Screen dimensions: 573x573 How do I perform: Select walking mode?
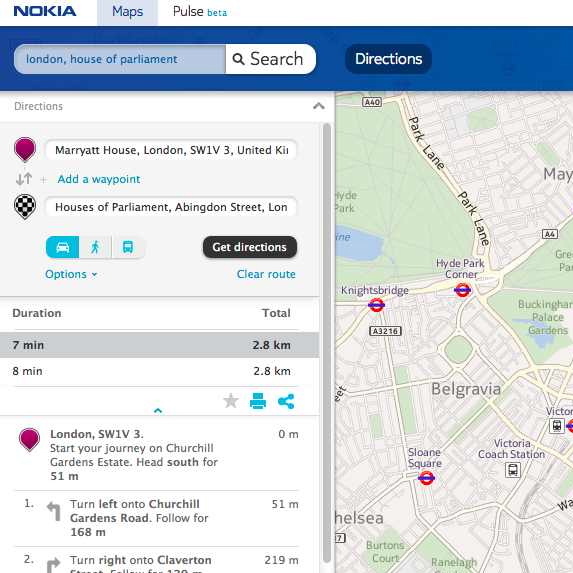tap(95, 247)
